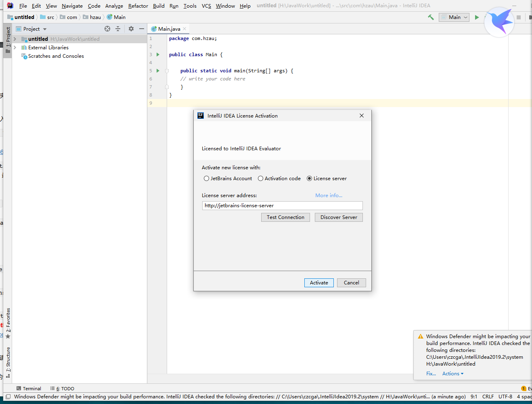
Task: Cancel the License Activation dialog
Action: 351,283
